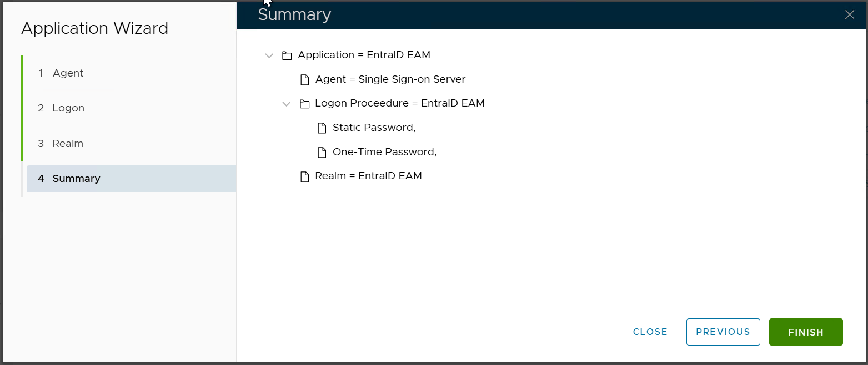Go to the Agent wizard step
Viewport: 868px width, 365px height.
coord(68,73)
